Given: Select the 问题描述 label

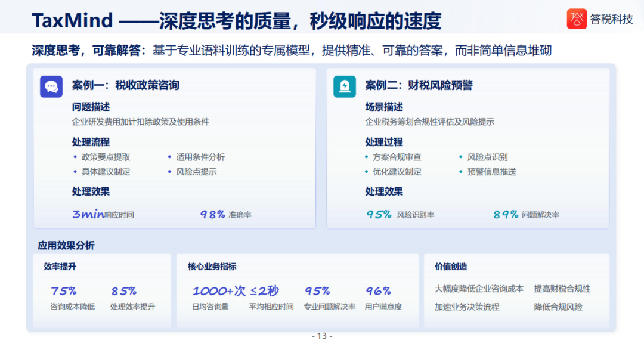Looking at the screenshot, I should tap(91, 107).
